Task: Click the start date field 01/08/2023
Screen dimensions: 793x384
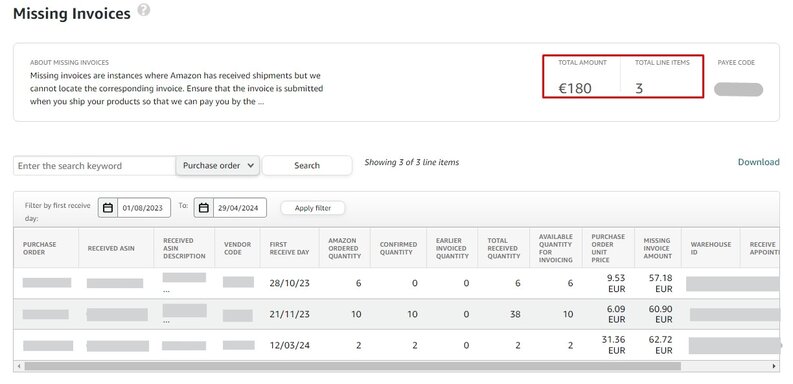Action: click(144, 208)
